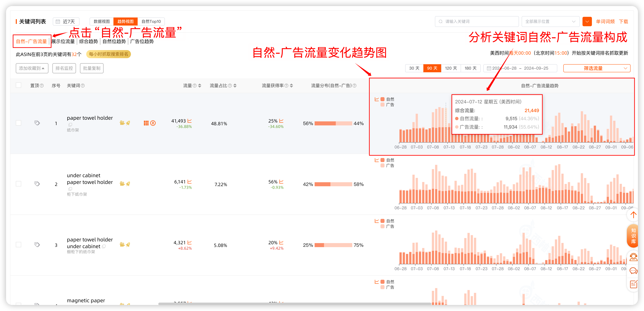Click chart-type icon in row 2 legend
Image resolution: width=644 pixels, height=311 pixels.
click(x=377, y=160)
